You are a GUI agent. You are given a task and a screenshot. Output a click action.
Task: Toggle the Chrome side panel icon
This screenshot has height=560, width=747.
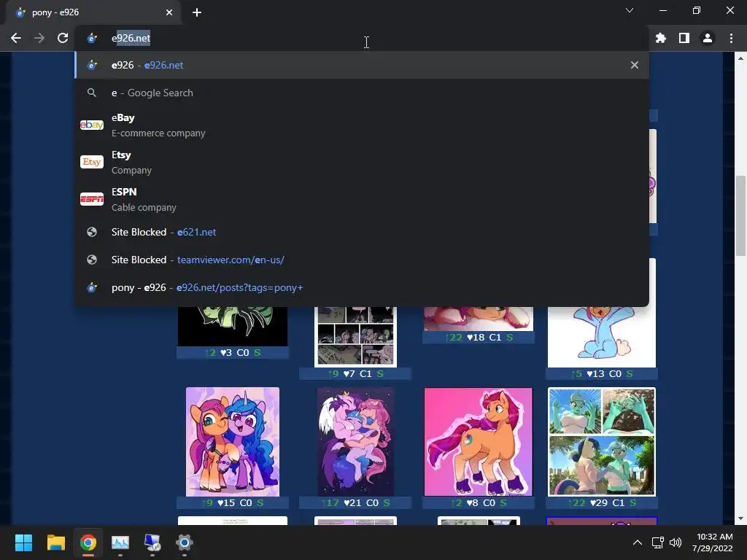[x=684, y=38]
